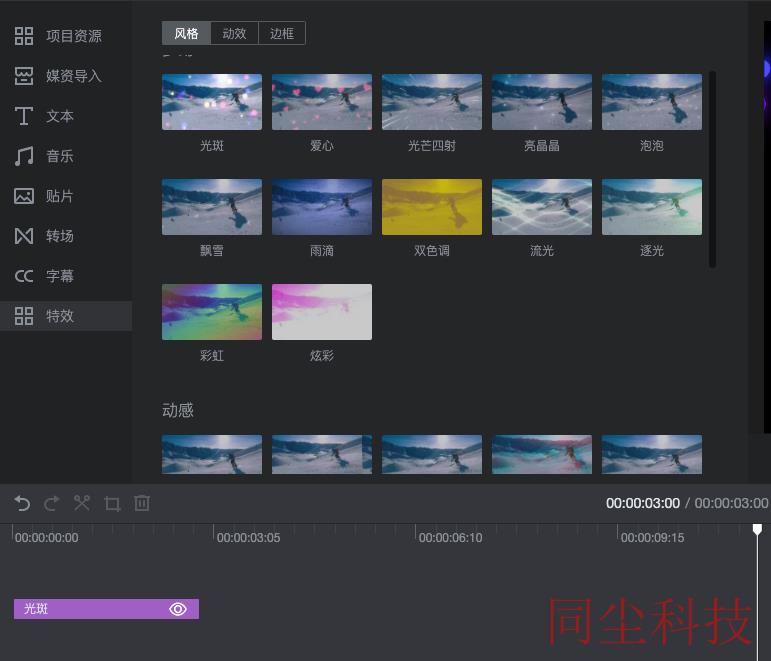The image size is (771, 661).
Task: Click the 00:00:00:00 ruler start mark
Action: pos(47,538)
